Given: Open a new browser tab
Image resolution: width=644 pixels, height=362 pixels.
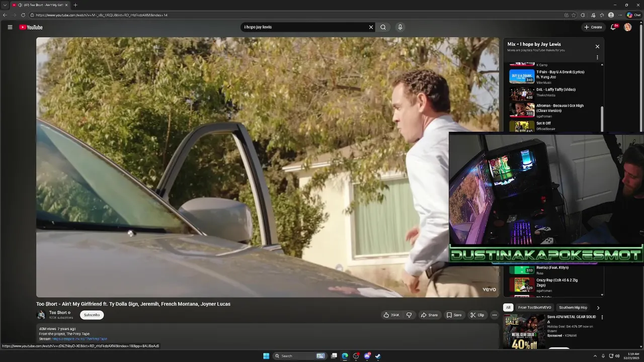Looking at the screenshot, I should [75, 5].
